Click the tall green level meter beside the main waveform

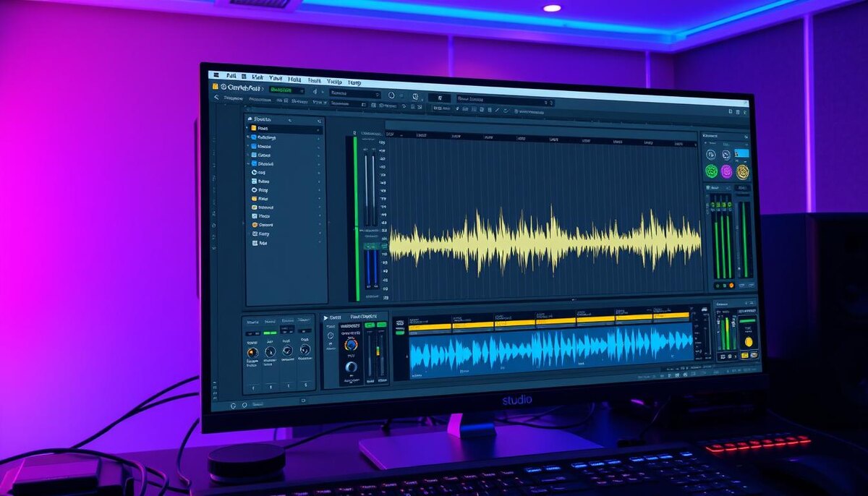[x=355, y=218]
